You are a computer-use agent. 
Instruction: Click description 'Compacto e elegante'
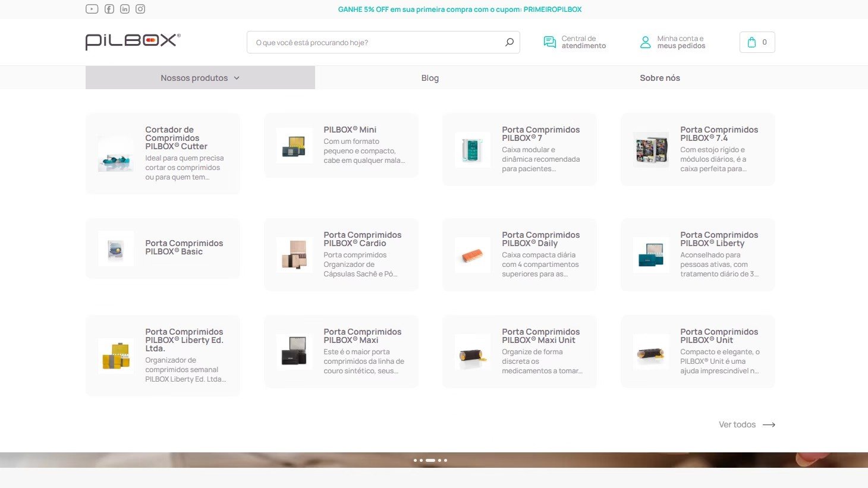tap(720, 361)
